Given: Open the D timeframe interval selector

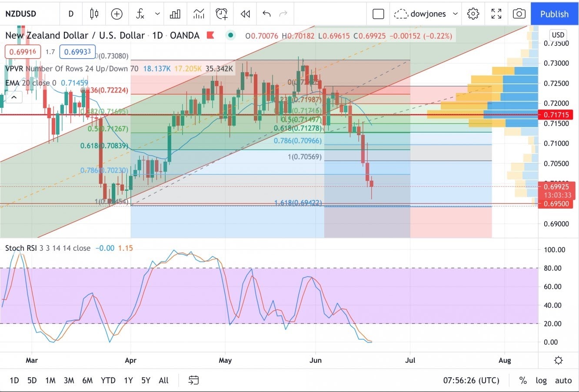Looking at the screenshot, I should coord(71,14).
